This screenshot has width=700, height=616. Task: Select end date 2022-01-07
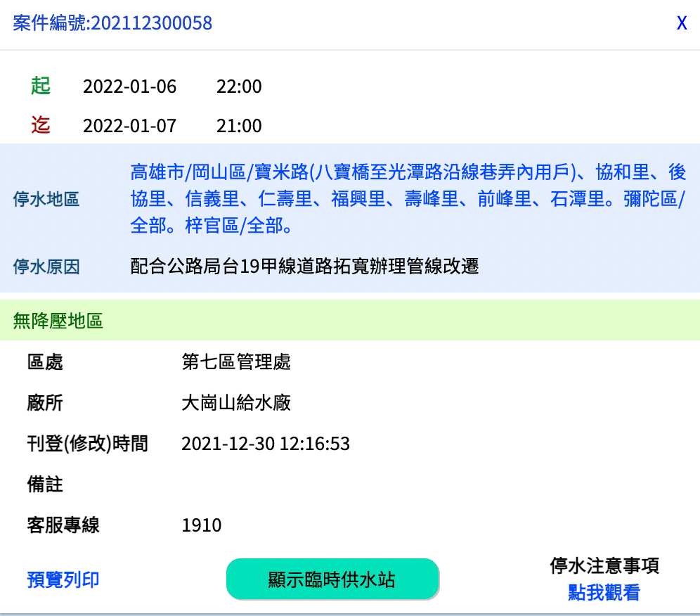click(x=129, y=126)
